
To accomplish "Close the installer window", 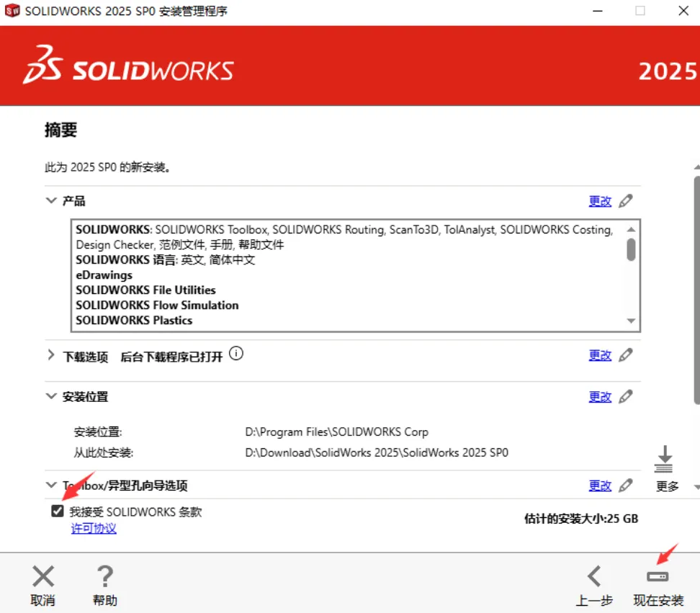I will pos(683,11).
